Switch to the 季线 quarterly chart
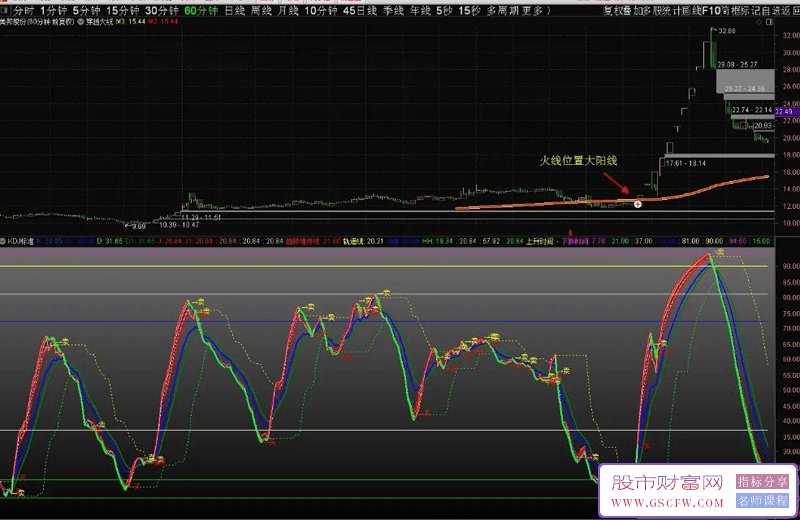Image resolution: width=800 pixels, height=520 pixels. [393, 10]
